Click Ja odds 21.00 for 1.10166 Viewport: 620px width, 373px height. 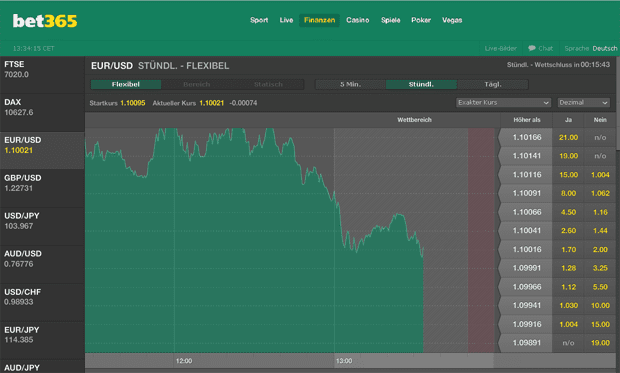pos(568,137)
